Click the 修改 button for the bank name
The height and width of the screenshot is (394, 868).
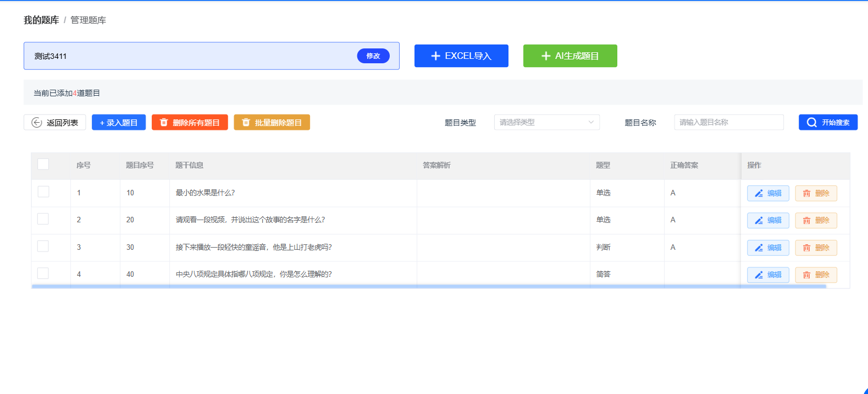tap(373, 56)
